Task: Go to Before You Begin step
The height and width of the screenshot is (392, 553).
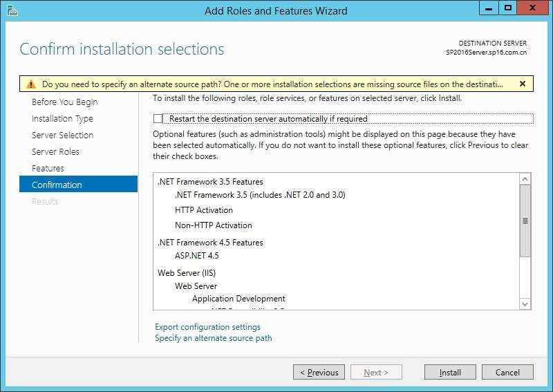Action: (x=64, y=102)
